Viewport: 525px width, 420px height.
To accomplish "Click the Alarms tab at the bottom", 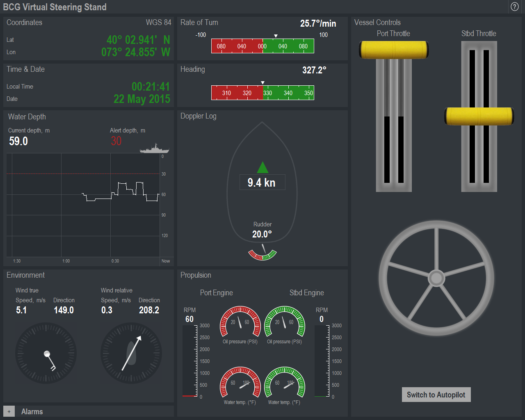I will click(x=32, y=411).
